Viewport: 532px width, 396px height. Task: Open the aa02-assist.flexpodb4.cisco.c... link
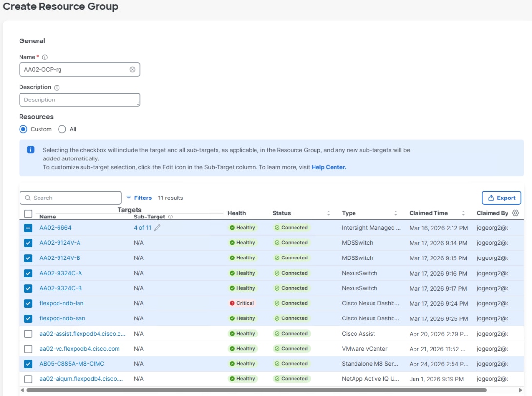pyautogui.click(x=82, y=334)
